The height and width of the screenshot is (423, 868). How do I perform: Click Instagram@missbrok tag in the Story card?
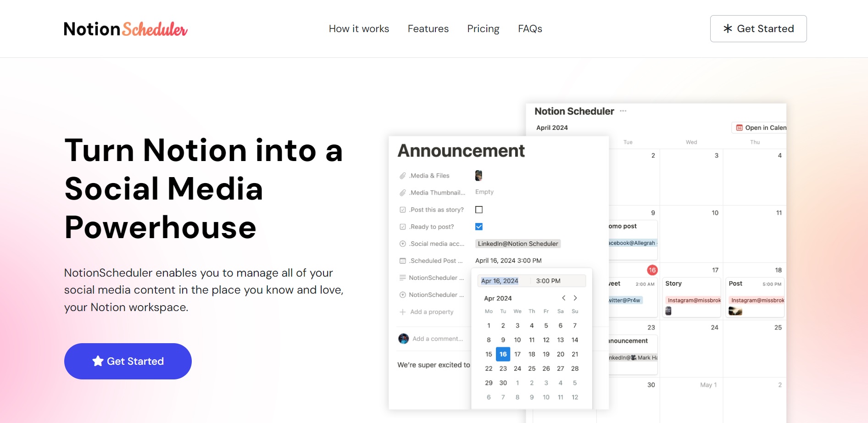(x=693, y=301)
